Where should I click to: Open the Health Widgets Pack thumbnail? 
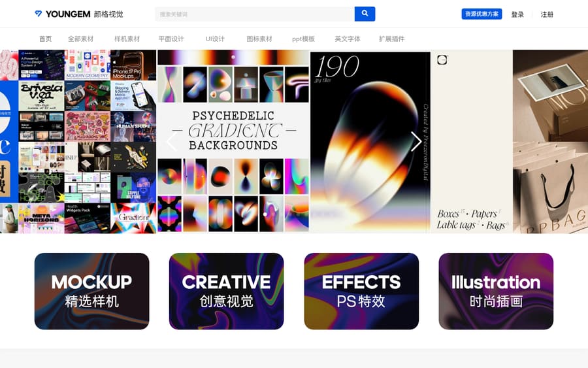(88, 218)
